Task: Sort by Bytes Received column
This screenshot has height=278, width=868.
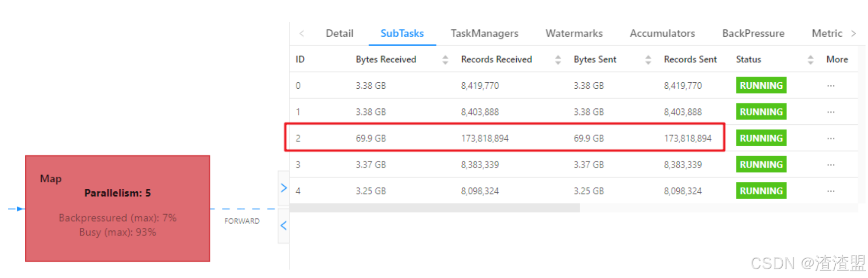Action: pyautogui.click(x=445, y=60)
